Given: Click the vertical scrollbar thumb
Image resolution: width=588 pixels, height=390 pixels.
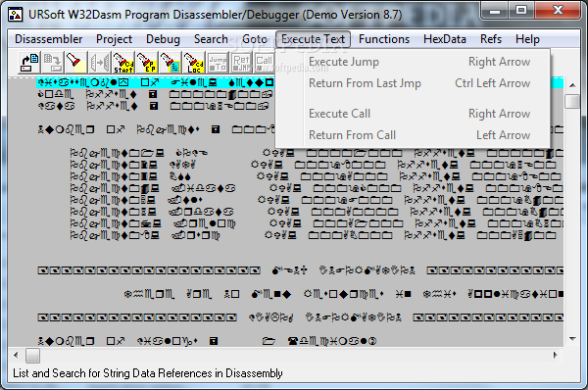Looking at the screenshot, I should point(572,101).
